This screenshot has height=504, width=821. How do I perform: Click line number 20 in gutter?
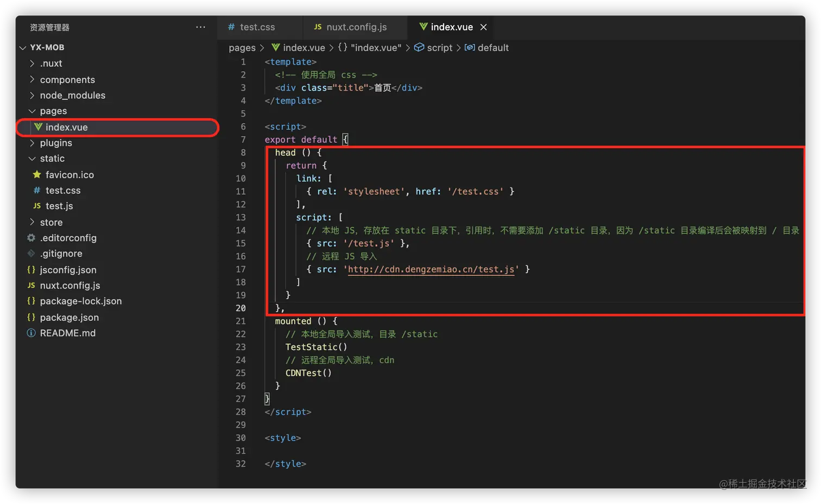click(241, 308)
